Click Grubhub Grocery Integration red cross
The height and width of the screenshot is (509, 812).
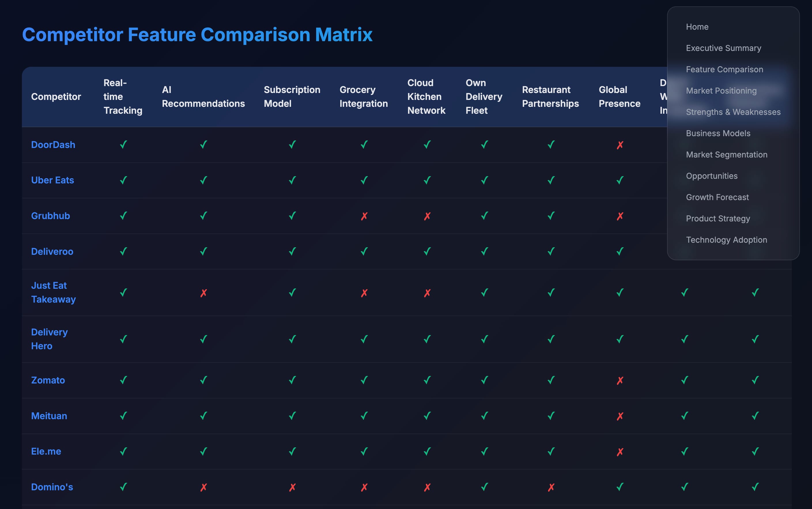click(x=364, y=216)
